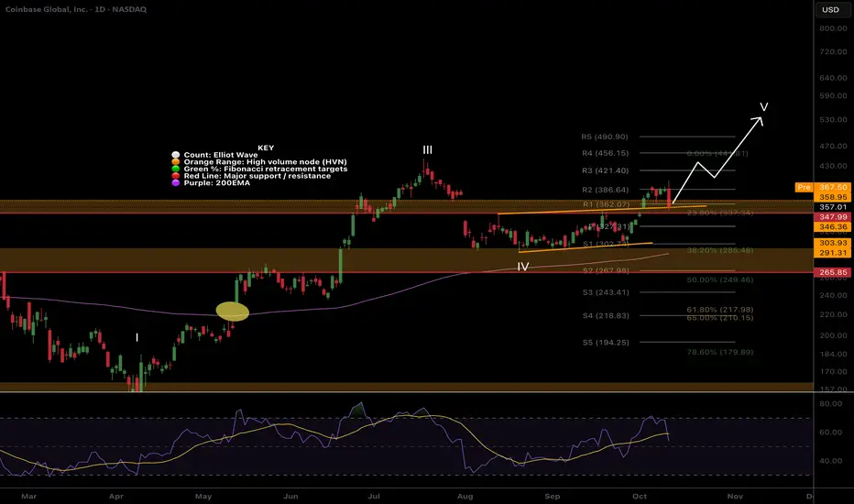Screen dimensions: 854x504
Task: Select the 38.20% (285.48) Fibonacci level
Action: (720, 251)
